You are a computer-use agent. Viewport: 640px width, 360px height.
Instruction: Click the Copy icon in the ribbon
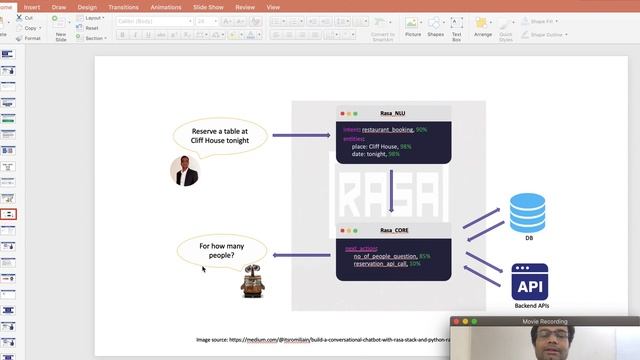pos(19,28)
